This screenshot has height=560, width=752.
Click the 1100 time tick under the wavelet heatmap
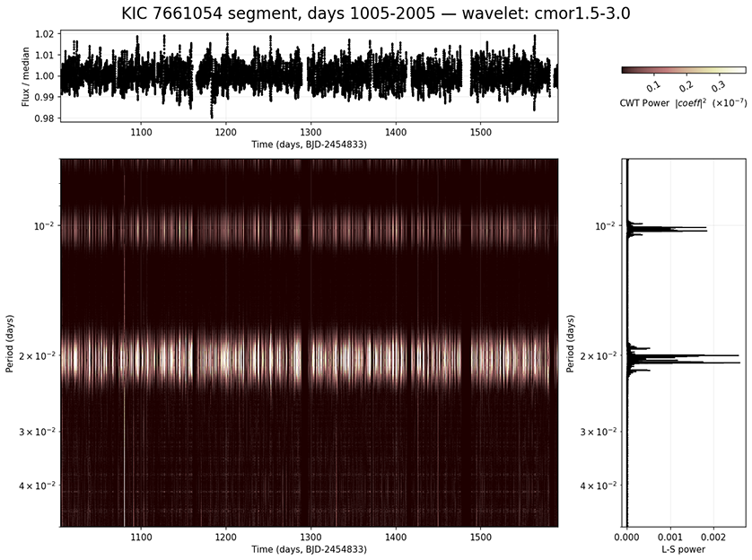(141, 537)
